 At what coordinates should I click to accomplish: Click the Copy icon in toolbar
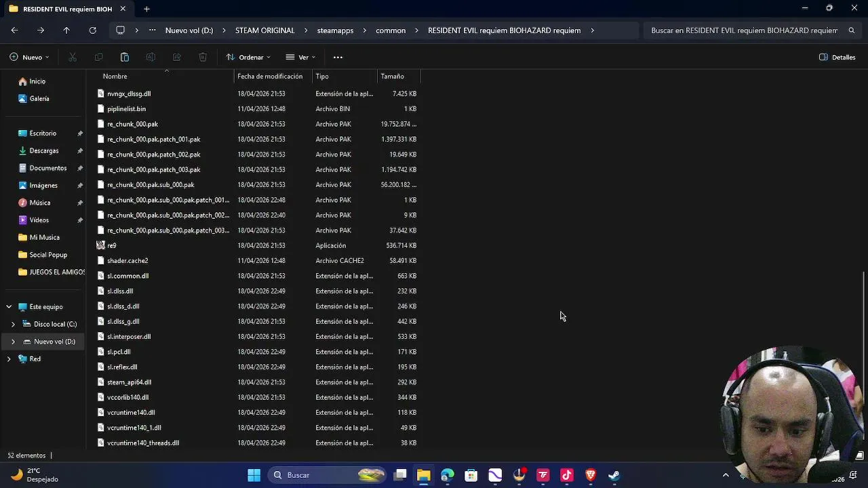pos(98,57)
